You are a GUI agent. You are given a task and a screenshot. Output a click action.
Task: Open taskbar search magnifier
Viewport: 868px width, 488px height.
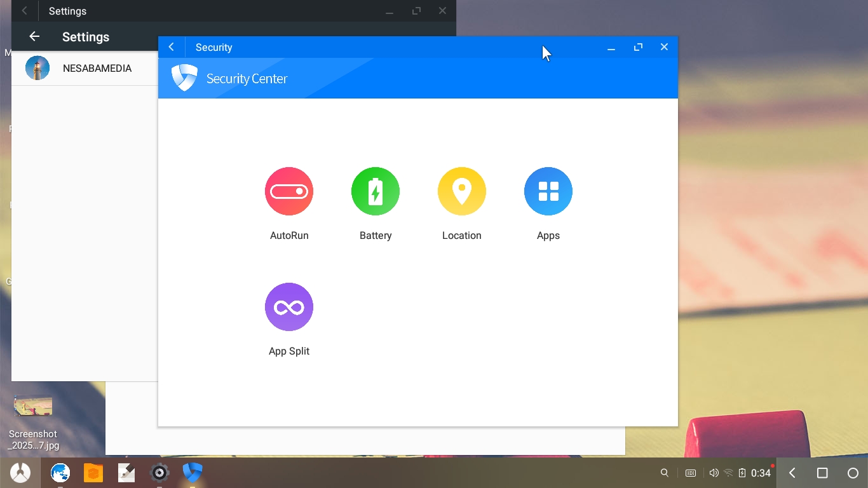(x=665, y=473)
